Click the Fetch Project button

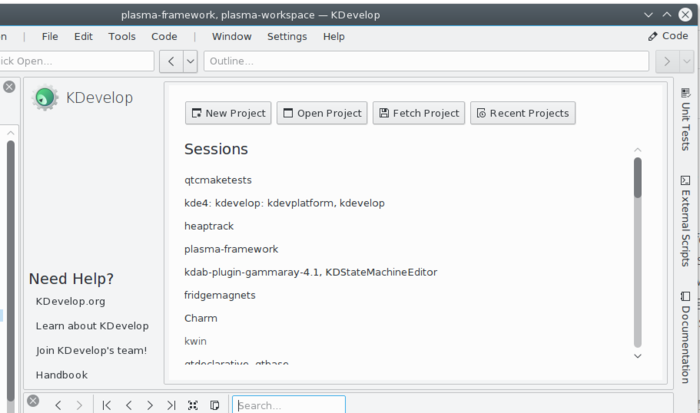419,113
